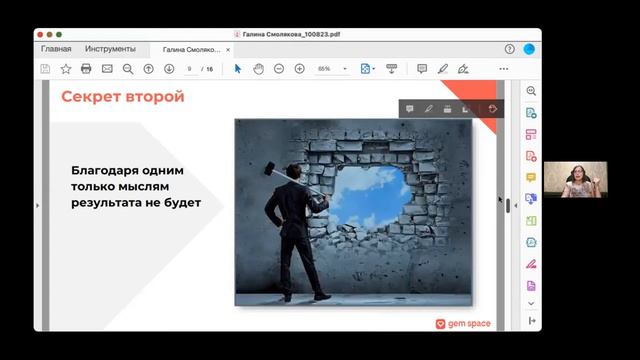The image size is (640, 360).
Task: Add the PDF to starred with star icon
Action: click(66, 69)
